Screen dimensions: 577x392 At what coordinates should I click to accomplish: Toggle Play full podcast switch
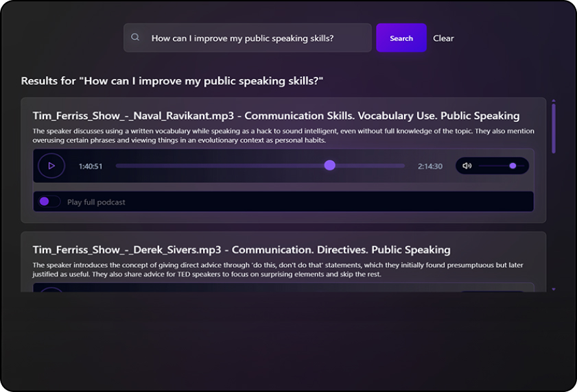[x=49, y=201]
